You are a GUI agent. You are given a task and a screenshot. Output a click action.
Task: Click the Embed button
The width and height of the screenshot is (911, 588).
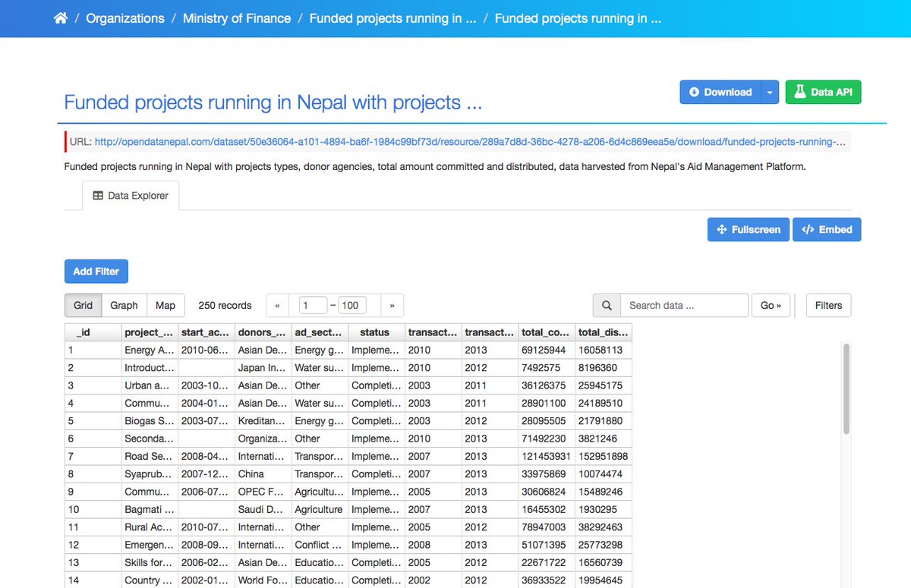(x=827, y=229)
